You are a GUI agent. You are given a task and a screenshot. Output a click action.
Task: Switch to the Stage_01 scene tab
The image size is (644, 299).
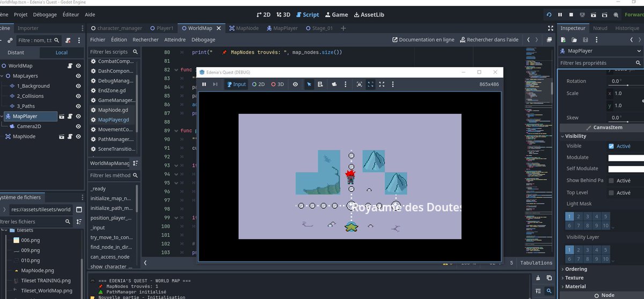click(x=319, y=28)
